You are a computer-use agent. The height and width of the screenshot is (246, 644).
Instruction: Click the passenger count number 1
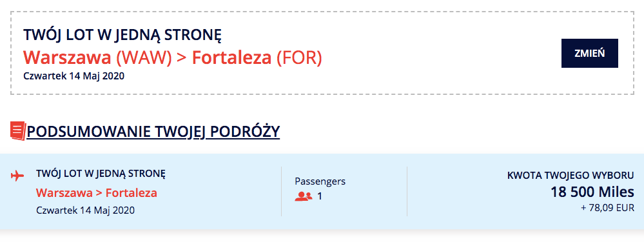pyautogui.click(x=320, y=197)
